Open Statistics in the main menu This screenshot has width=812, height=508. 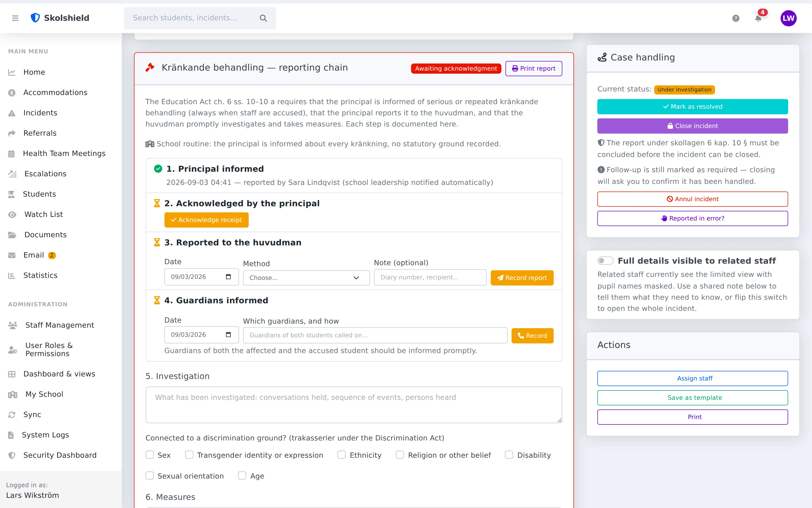click(40, 276)
